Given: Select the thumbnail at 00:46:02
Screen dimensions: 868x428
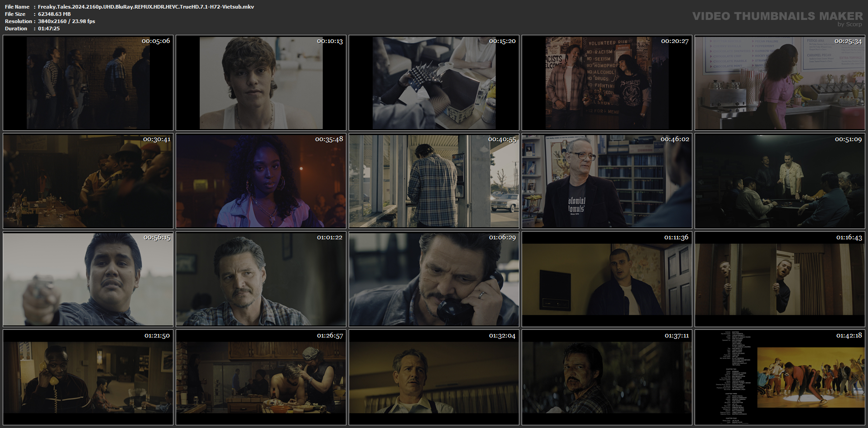Looking at the screenshot, I should (x=607, y=181).
